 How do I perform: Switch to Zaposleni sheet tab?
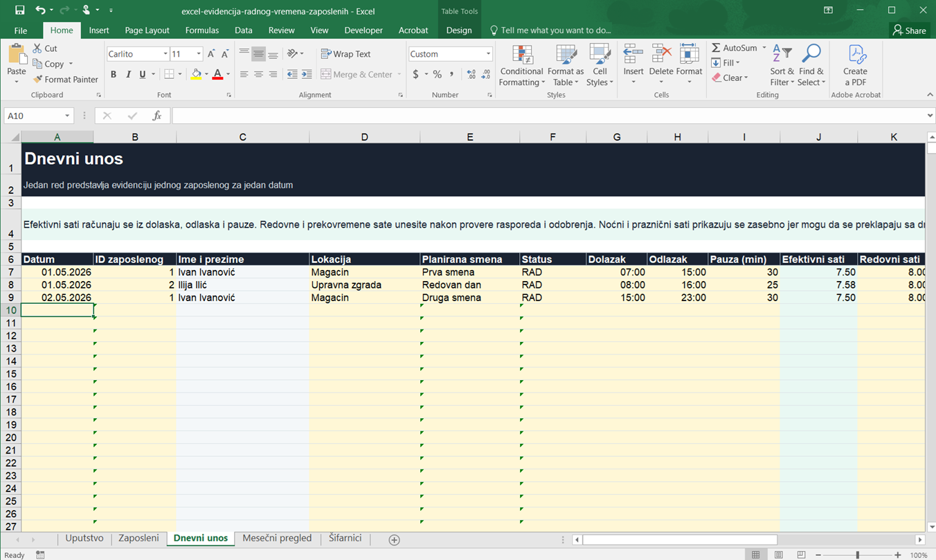pyautogui.click(x=138, y=539)
